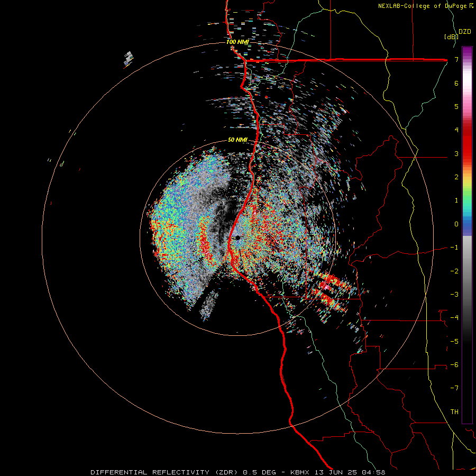Click the [dB] unit label

[x=451, y=36]
